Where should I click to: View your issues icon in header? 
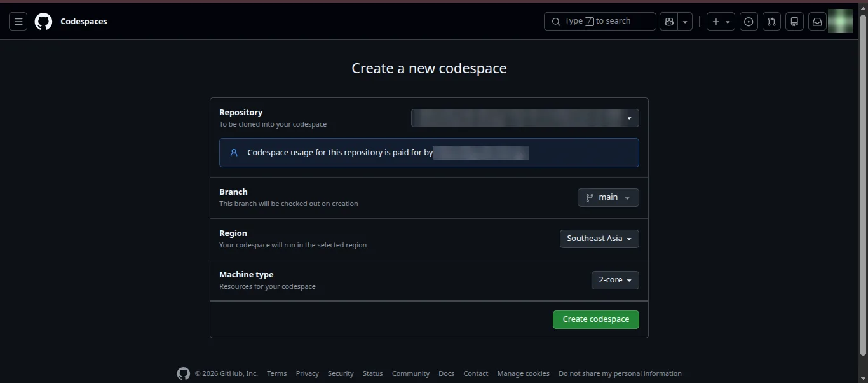(749, 22)
